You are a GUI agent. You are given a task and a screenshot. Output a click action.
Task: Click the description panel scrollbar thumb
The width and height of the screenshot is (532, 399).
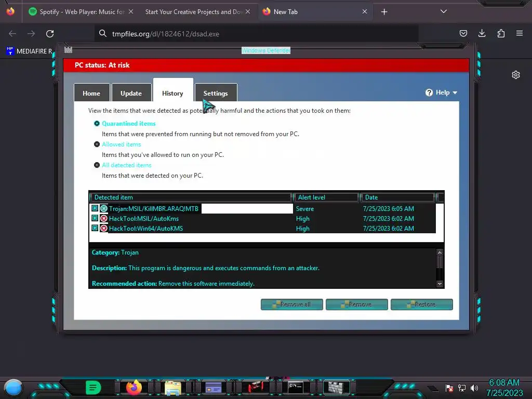[440, 262]
